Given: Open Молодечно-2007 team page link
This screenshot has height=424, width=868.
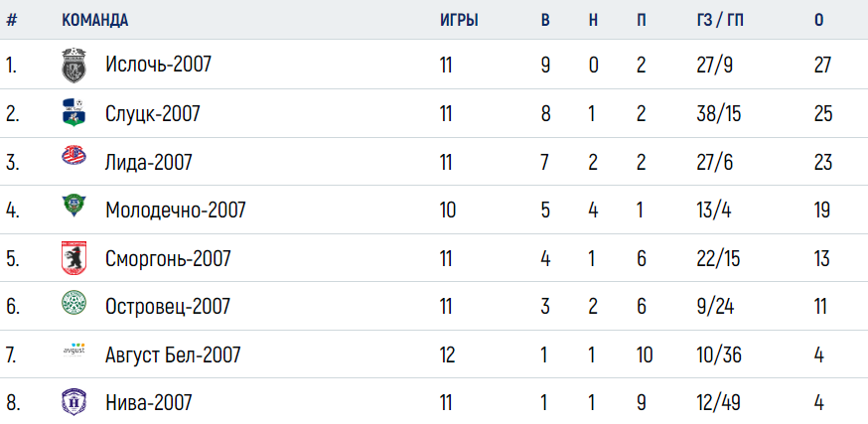Looking at the screenshot, I should click(x=176, y=211).
